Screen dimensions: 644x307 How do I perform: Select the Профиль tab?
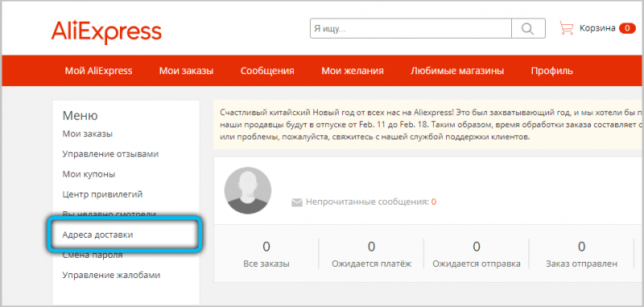[x=551, y=71]
